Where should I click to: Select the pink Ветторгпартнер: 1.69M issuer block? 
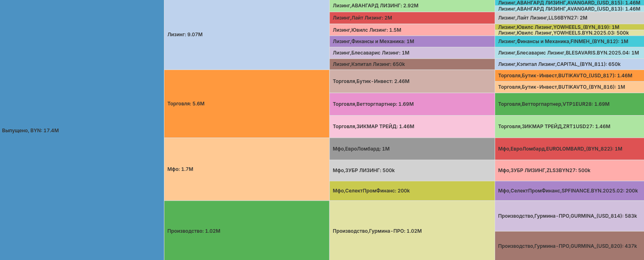(412, 104)
